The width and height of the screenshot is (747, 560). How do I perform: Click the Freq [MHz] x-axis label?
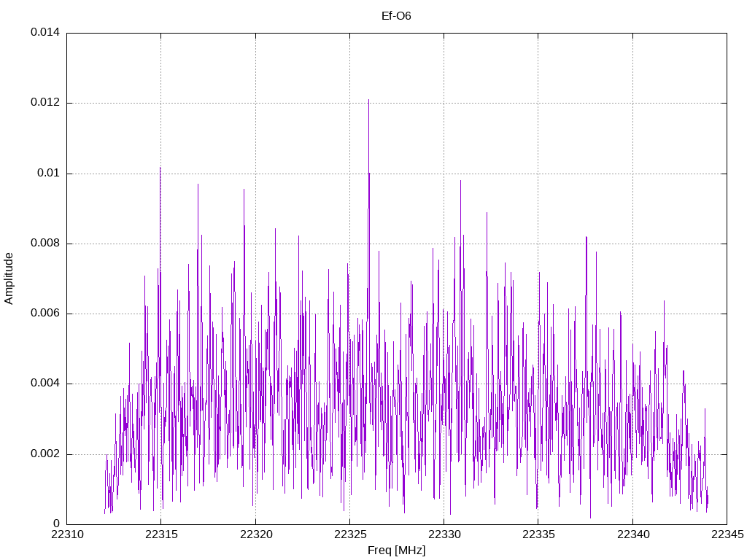396,551
